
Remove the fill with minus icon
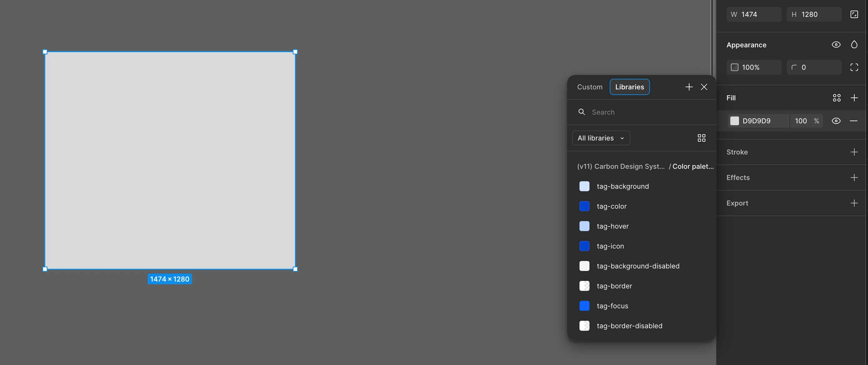[853, 121]
